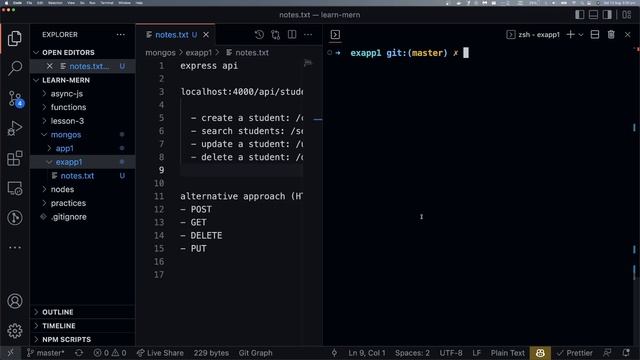Kill the terminal with trash icon
This screenshot has width=640, height=360.
click(611, 35)
